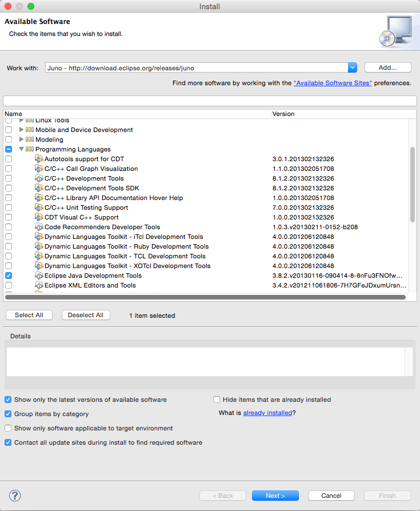The image size is (420, 511).
Task: Expand the Mobile and Device Development category
Action: 21,130
